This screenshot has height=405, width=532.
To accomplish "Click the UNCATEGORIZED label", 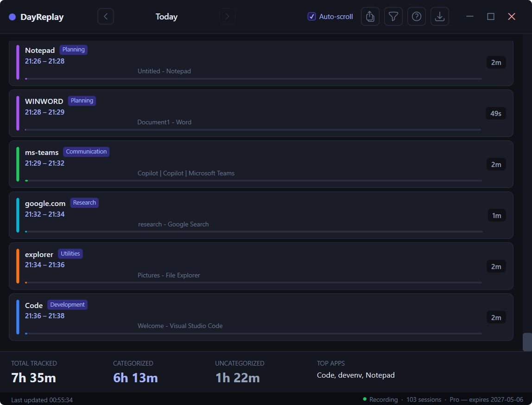I will (240, 363).
